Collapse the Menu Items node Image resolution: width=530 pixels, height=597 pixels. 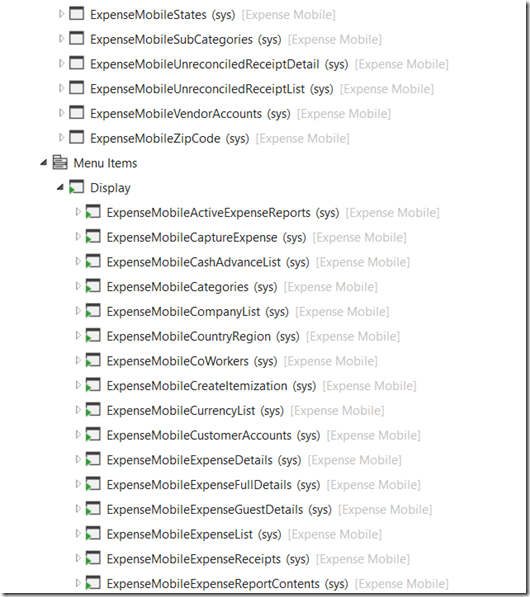point(44,163)
